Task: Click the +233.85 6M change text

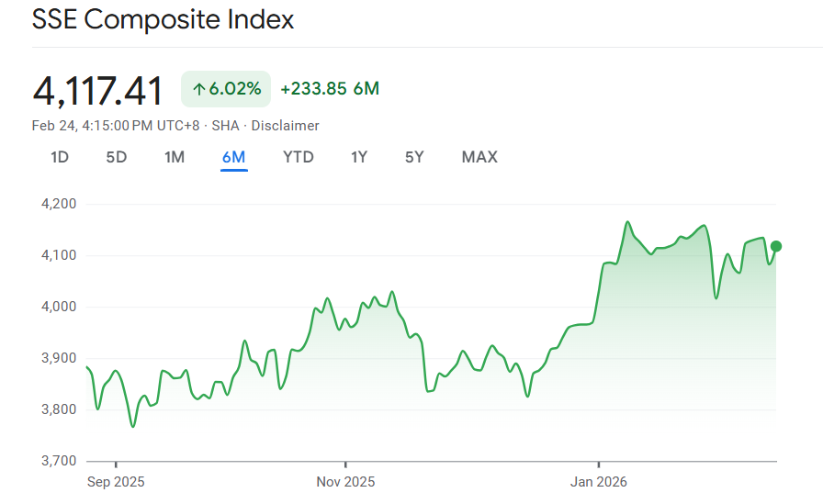Action: (x=330, y=89)
